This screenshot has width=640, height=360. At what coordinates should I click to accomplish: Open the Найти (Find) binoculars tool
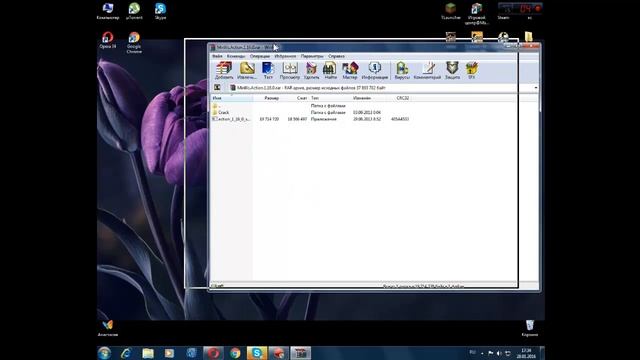[330, 71]
